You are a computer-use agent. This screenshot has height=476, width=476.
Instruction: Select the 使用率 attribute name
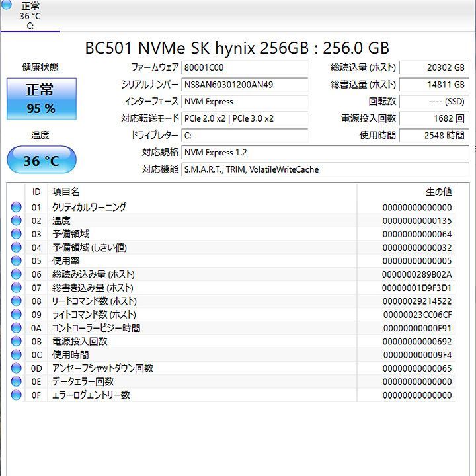(66, 260)
